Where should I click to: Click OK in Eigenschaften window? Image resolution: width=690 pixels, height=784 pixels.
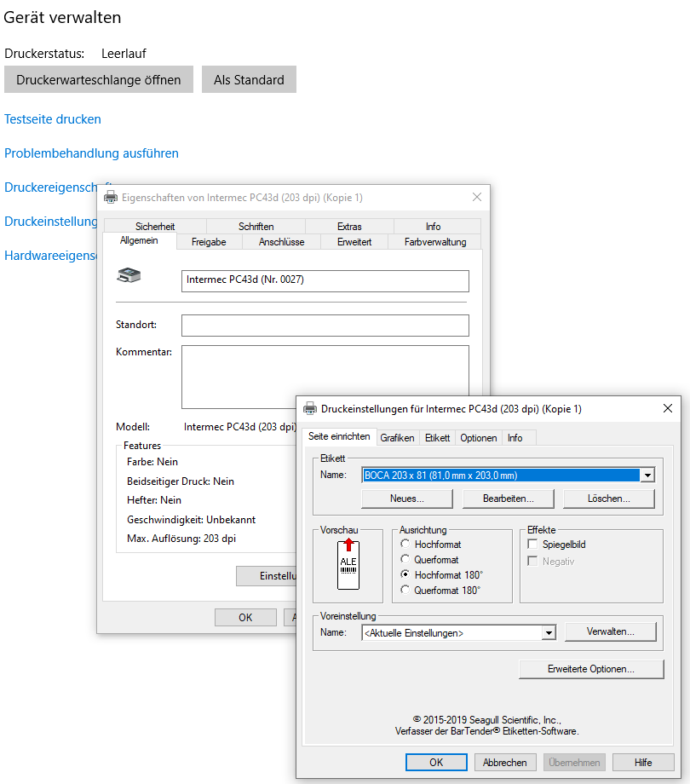[x=245, y=618]
